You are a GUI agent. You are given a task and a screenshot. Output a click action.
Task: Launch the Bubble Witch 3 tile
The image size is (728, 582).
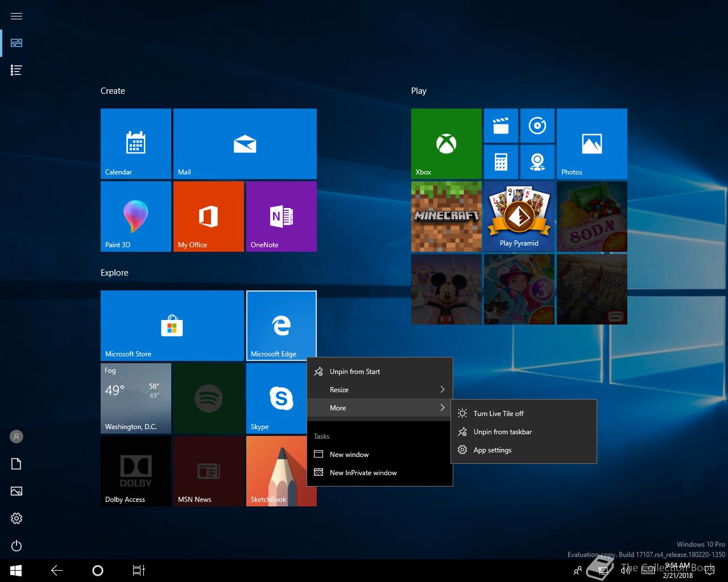pyautogui.click(x=519, y=289)
